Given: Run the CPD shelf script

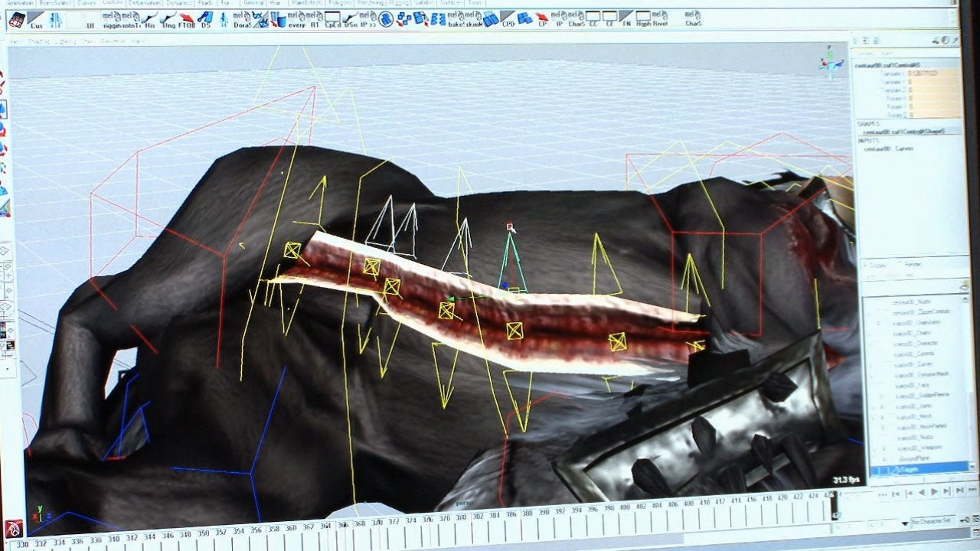Looking at the screenshot, I should [508, 18].
